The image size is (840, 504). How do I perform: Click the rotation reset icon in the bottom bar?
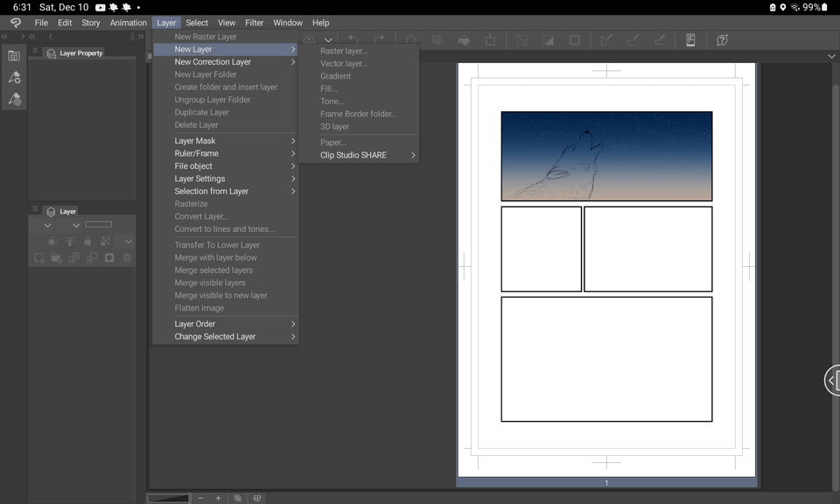[257, 498]
